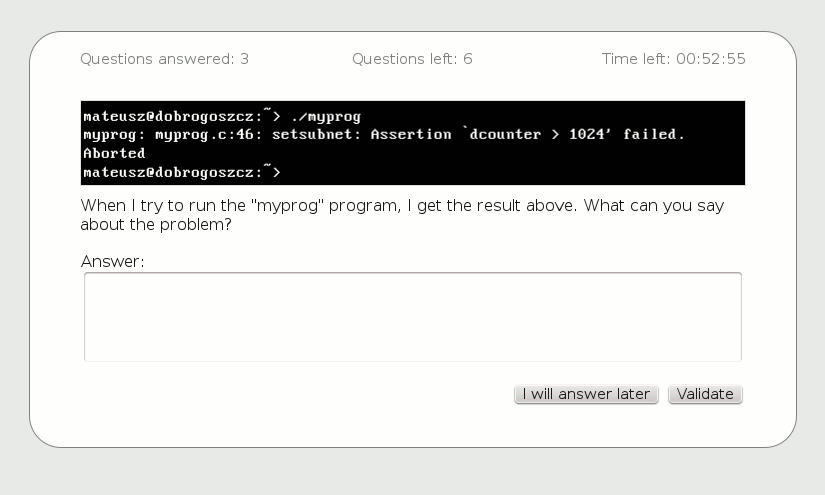The height and width of the screenshot is (495, 825).
Task: Click the "setsubnet" function name in terminal
Action: coord(312,135)
